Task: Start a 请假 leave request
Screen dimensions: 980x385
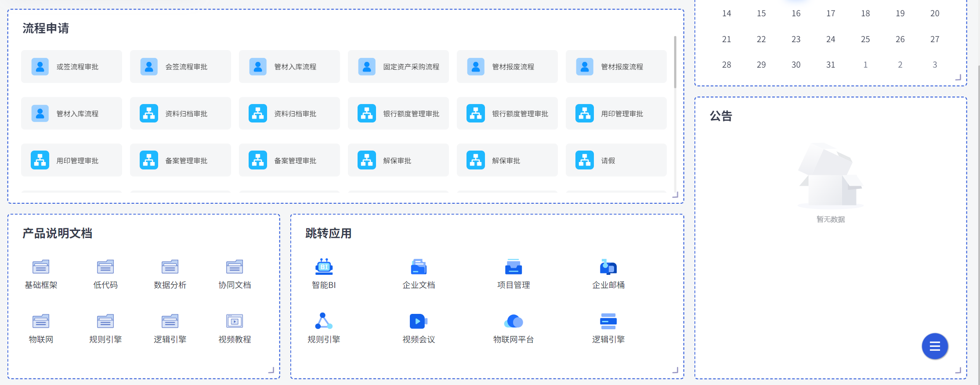Action: [x=616, y=160]
